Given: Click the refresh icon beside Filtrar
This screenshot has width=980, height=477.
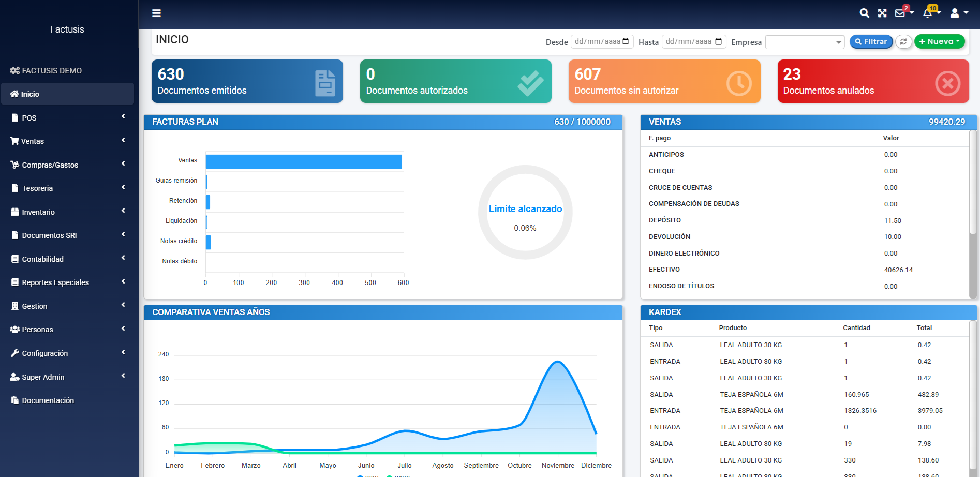Looking at the screenshot, I should coord(904,41).
